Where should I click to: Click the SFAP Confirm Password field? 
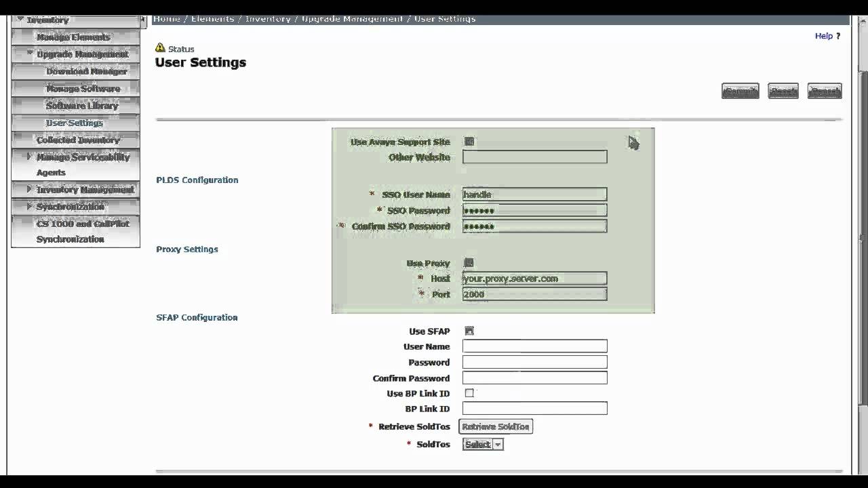point(534,378)
